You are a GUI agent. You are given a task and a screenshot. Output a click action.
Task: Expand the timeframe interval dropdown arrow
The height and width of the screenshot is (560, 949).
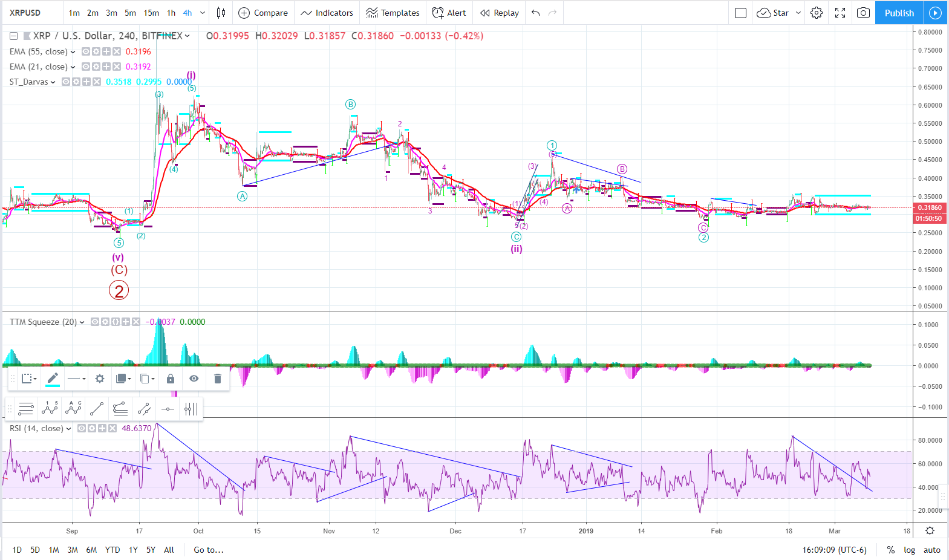[203, 13]
